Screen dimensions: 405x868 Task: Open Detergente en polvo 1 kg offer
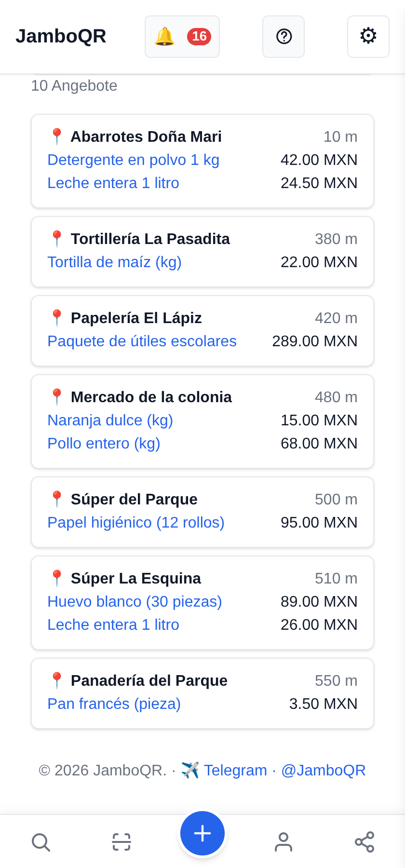134,160
